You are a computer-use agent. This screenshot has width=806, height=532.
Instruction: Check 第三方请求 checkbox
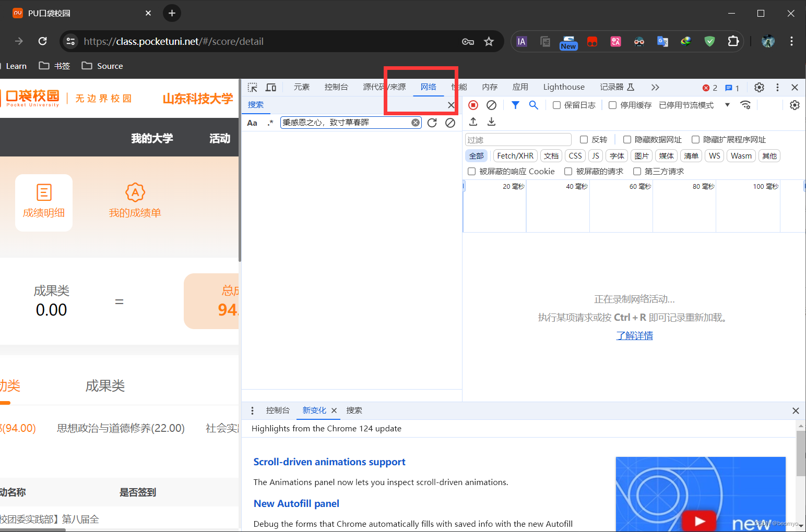coord(637,171)
